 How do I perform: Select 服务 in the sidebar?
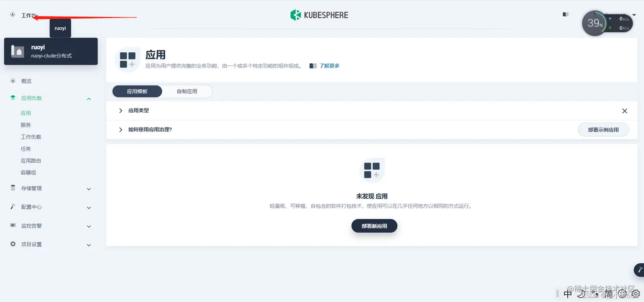26,125
